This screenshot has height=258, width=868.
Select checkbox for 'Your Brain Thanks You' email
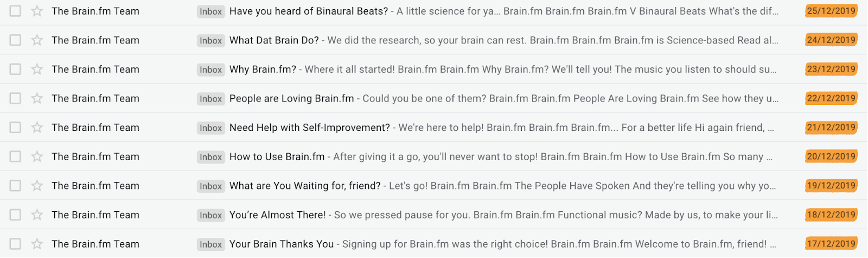pos(15,244)
